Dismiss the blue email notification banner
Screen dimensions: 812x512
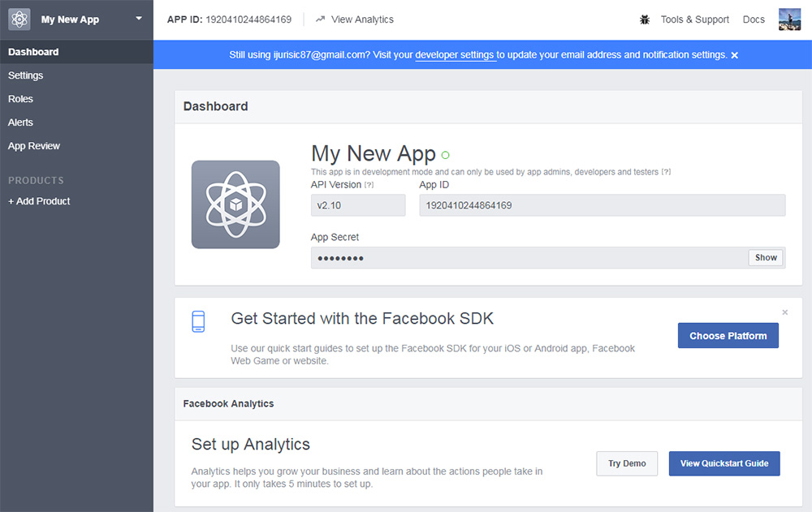pos(734,55)
